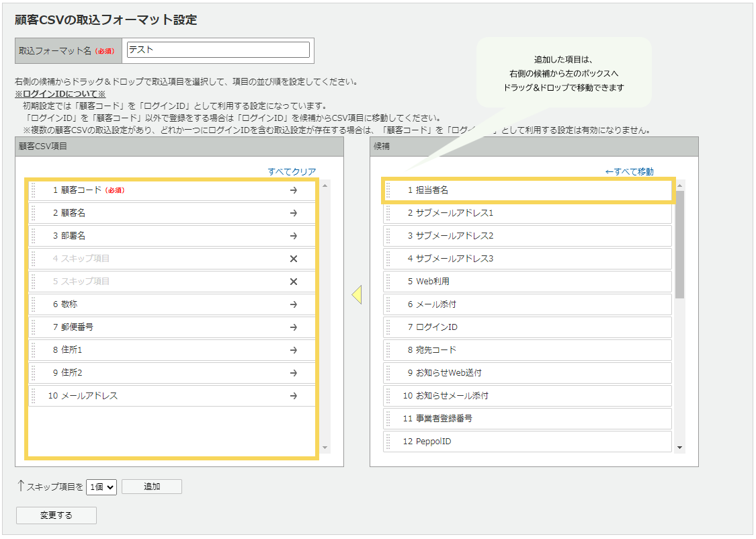Remove skip item 4 via its × icon
Screen dimensions: 756x539
(x=294, y=259)
